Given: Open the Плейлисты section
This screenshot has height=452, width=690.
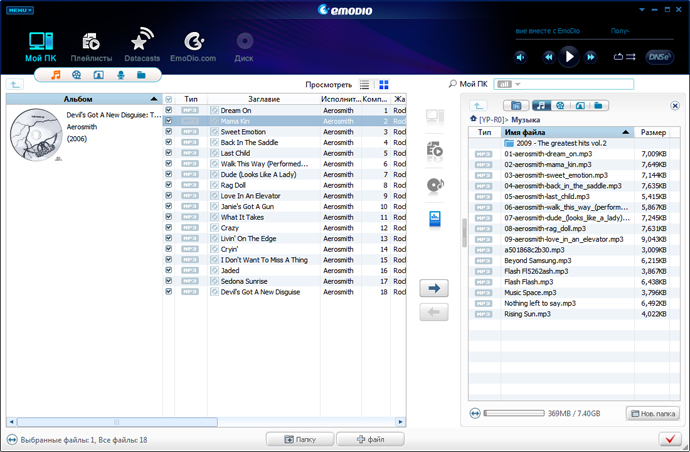Looking at the screenshot, I should (x=91, y=47).
